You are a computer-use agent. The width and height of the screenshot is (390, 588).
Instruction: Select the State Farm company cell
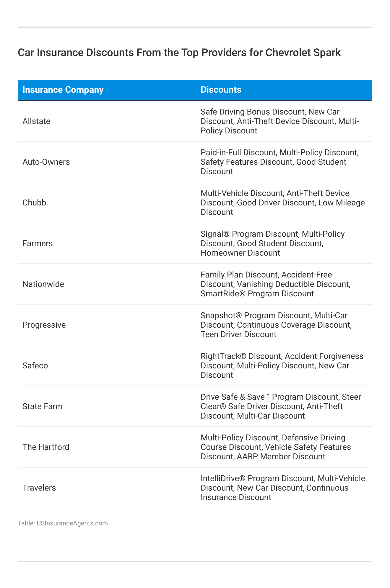point(43,406)
